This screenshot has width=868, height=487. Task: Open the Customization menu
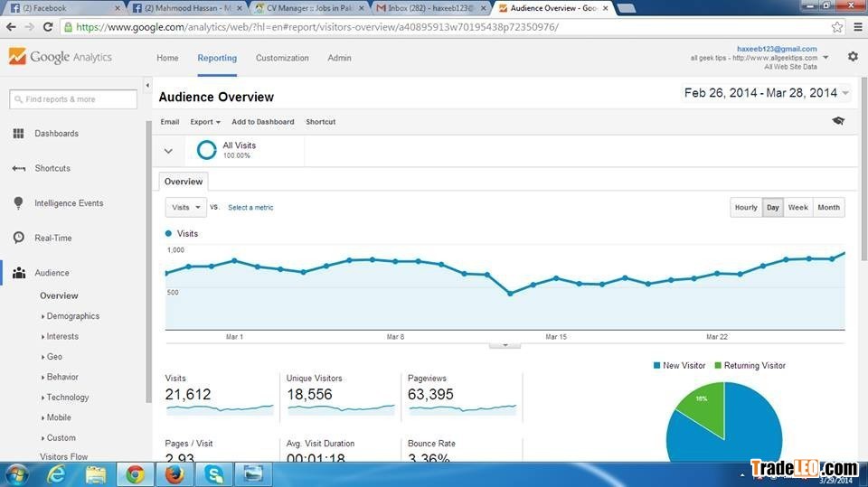click(x=282, y=58)
